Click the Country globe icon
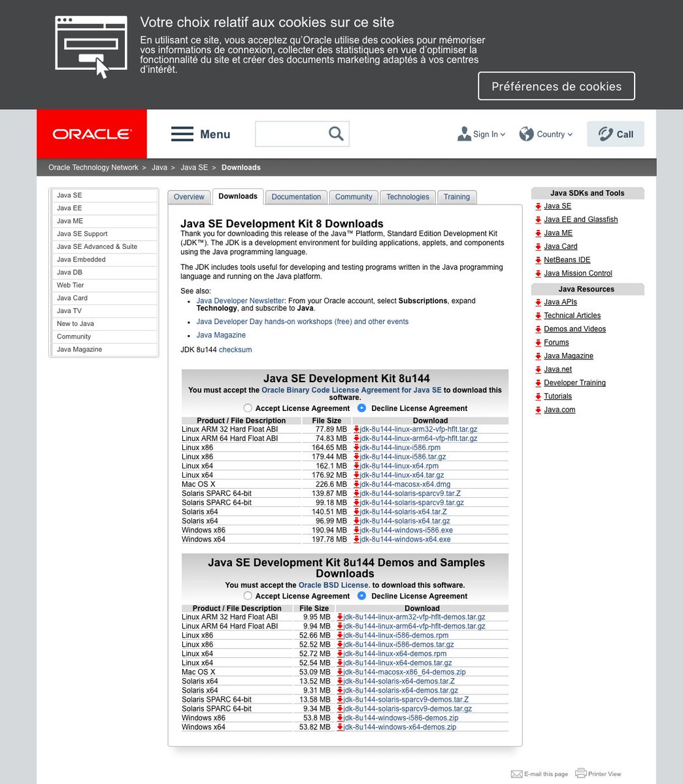The width and height of the screenshot is (683, 784). click(x=526, y=134)
